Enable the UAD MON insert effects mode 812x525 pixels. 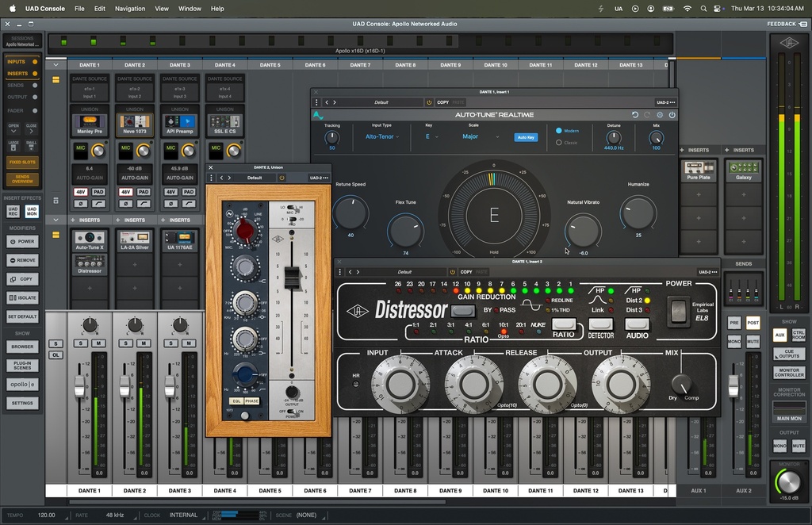(32, 211)
